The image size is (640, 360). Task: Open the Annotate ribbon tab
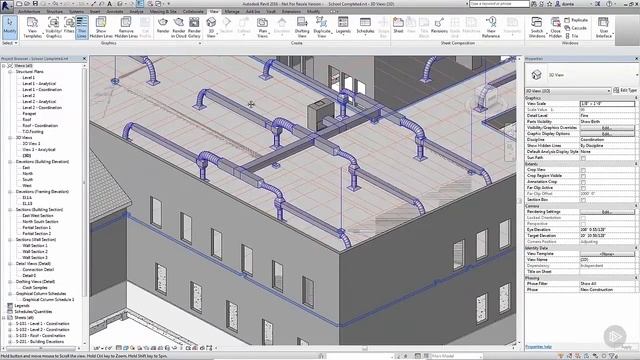point(115,12)
